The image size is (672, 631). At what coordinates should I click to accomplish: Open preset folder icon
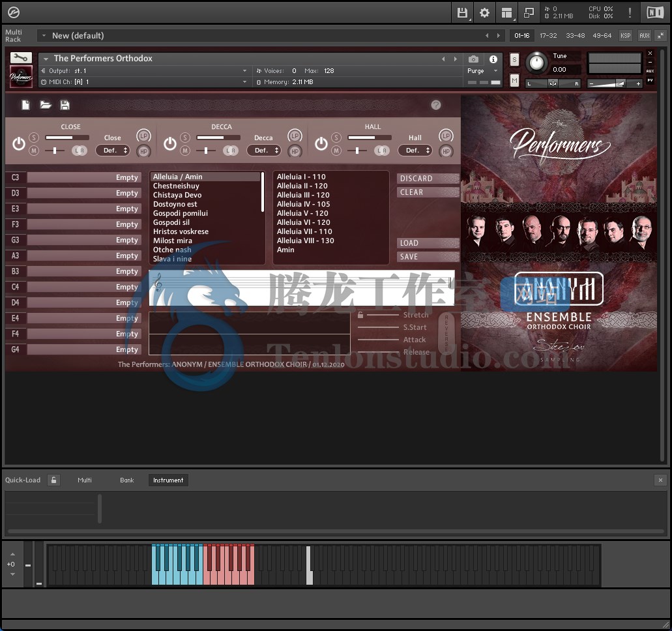(46, 105)
